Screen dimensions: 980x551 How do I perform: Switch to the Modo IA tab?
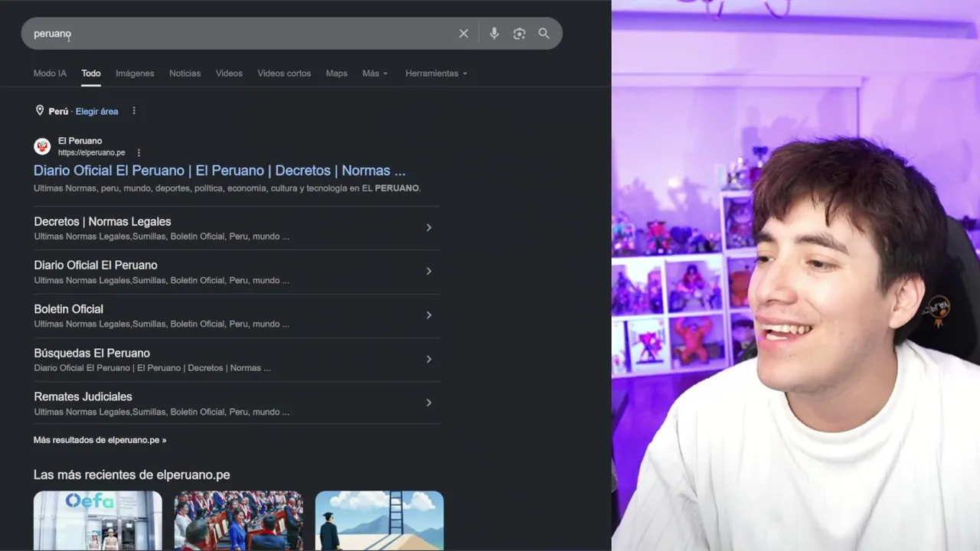point(50,73)
